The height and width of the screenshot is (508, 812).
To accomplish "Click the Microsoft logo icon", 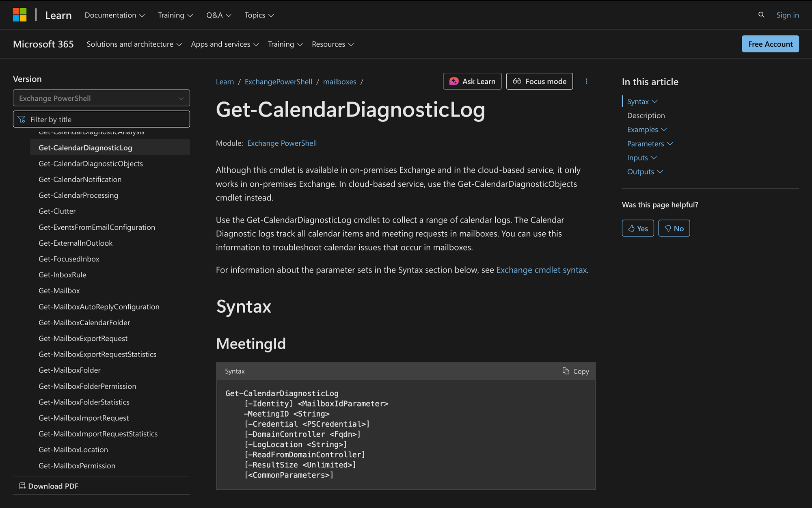I will point(19,15).
